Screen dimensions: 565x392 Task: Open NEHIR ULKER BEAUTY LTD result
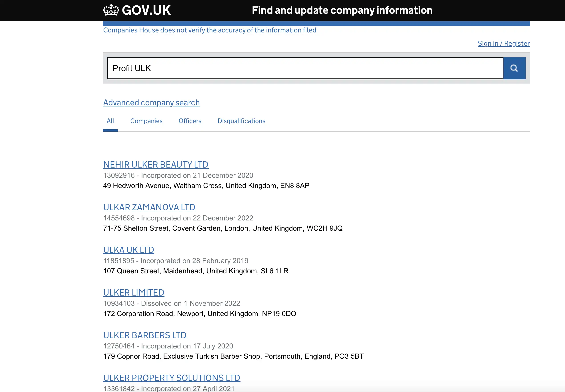click(x=156, y=165)
